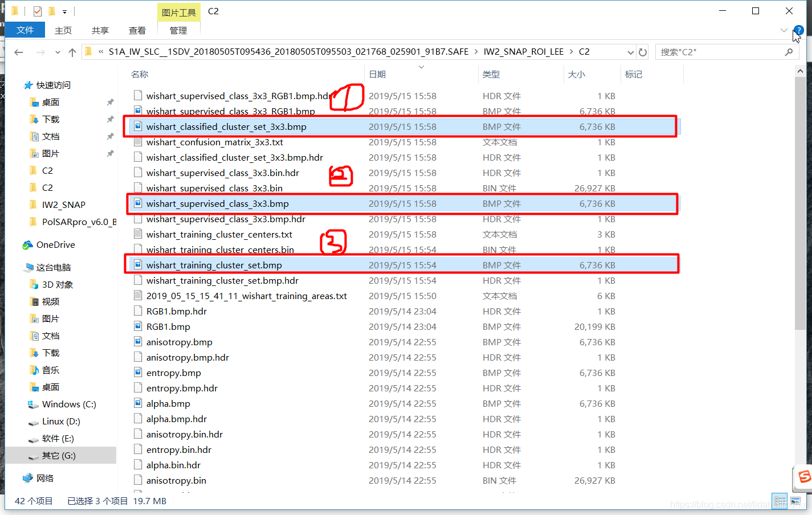Switch to large thumbnails view icon

pos(795,501)
